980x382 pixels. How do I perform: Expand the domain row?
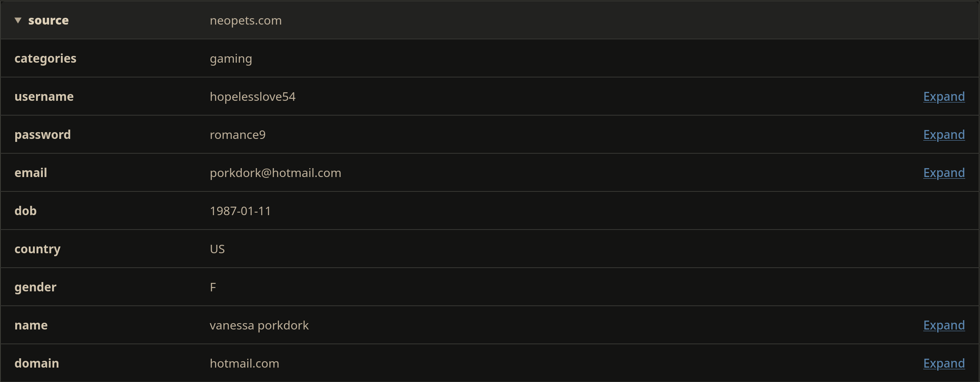coord(944,363)
